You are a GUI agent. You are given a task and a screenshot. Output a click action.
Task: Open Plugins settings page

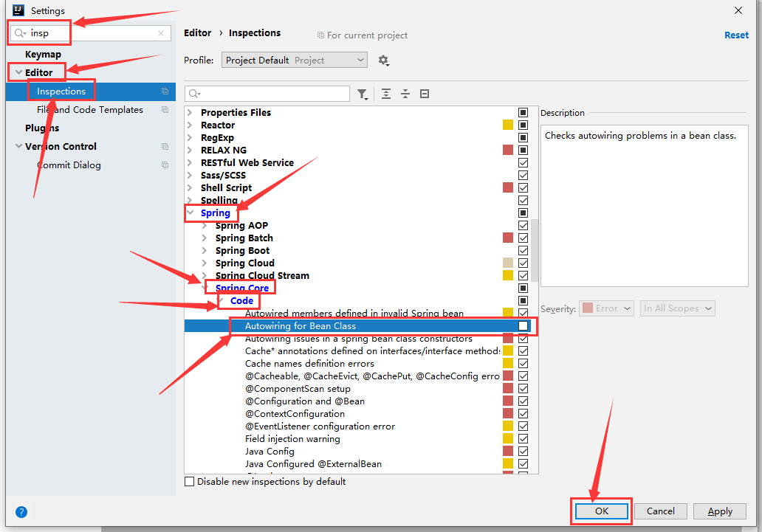[x=42, y=128]
